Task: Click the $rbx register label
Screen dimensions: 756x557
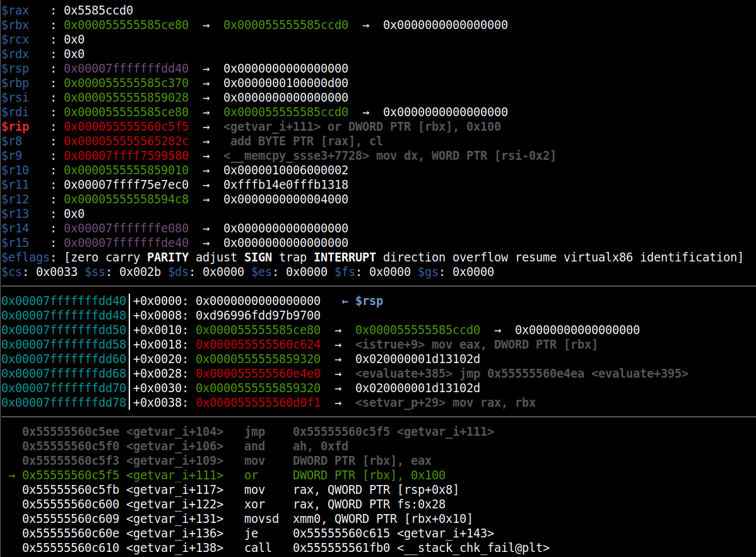Action: 15,25
